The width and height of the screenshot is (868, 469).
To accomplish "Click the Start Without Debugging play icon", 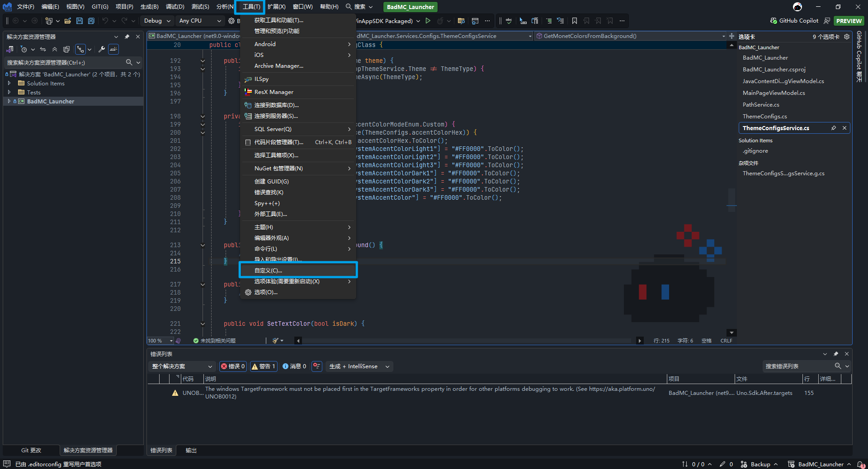I will [428, 21].
